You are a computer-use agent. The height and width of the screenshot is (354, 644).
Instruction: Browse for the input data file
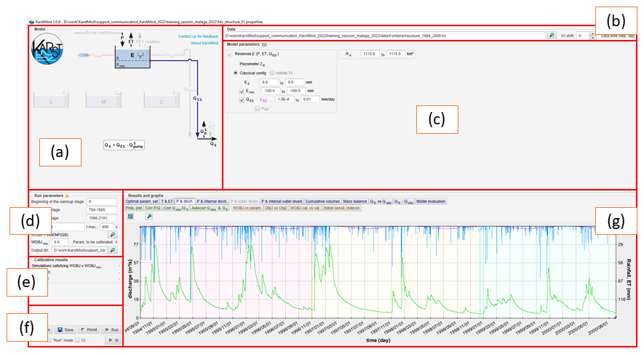551,35
